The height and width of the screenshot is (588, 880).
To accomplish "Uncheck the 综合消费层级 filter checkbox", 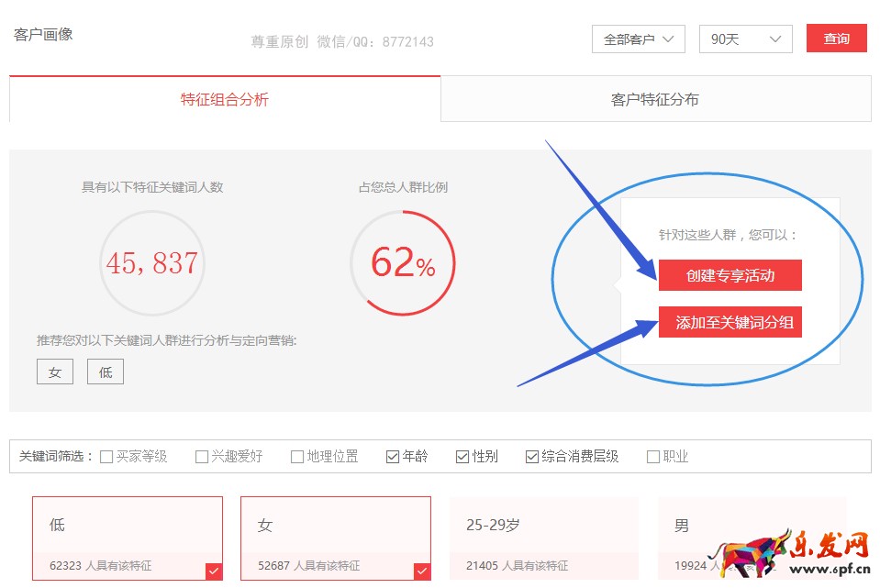I will coord(532,457).
